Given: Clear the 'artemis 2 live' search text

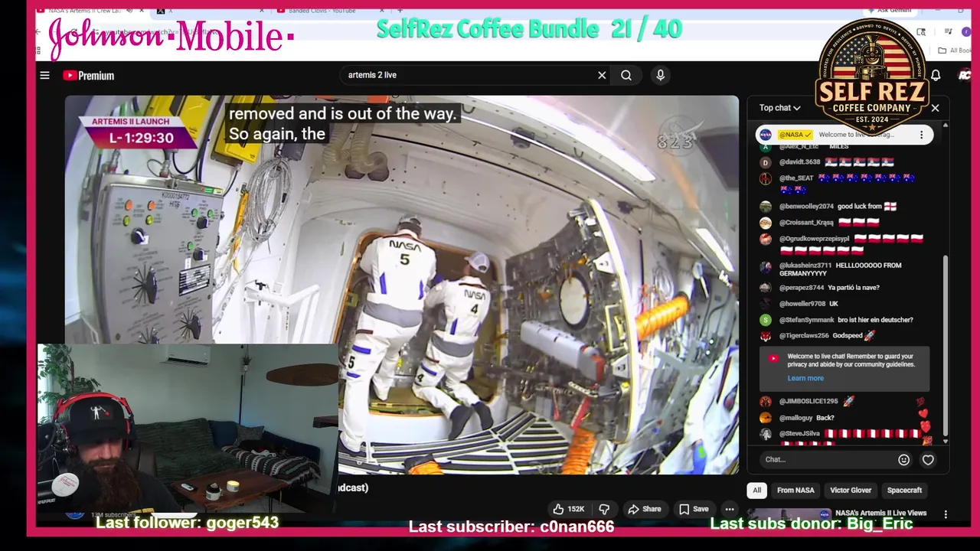Looking at the screenshot, I should point(602,75).
